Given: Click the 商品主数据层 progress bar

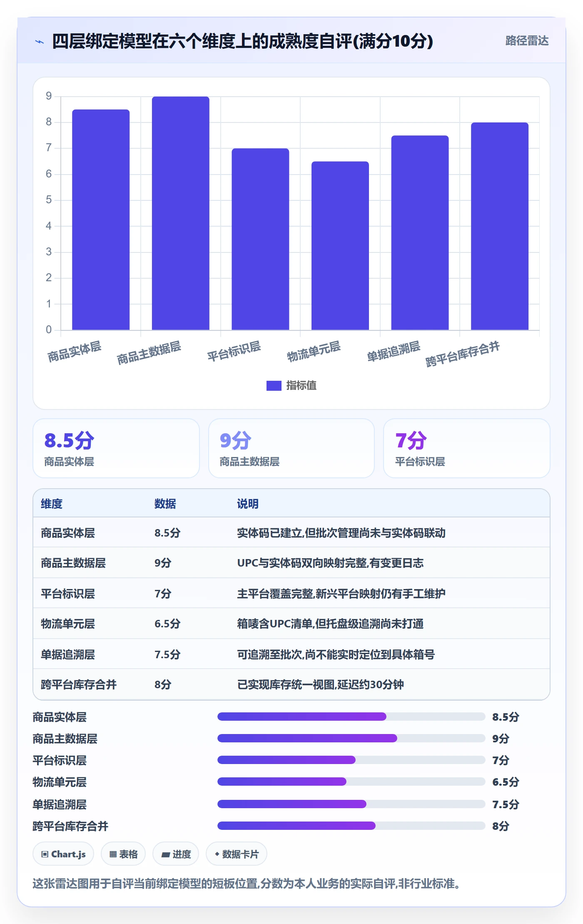Looking at the screenshot, I should [351, 738].
